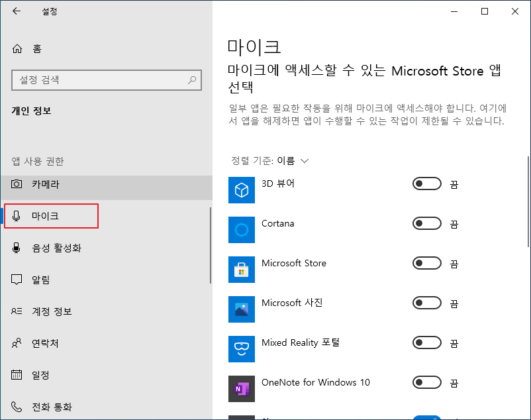Click the 3D 뷰어 app icon

coord(242,190)
